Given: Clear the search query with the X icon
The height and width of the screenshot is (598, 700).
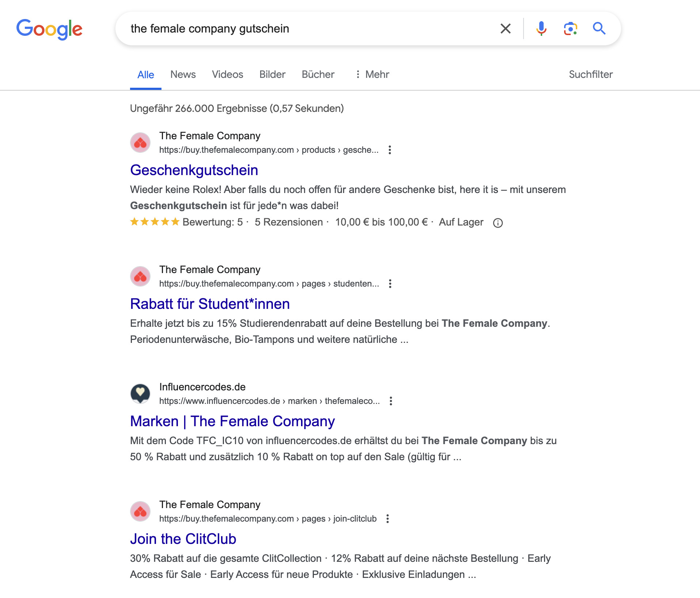Looking at the screenshot, I should click(x=505, y=29).
